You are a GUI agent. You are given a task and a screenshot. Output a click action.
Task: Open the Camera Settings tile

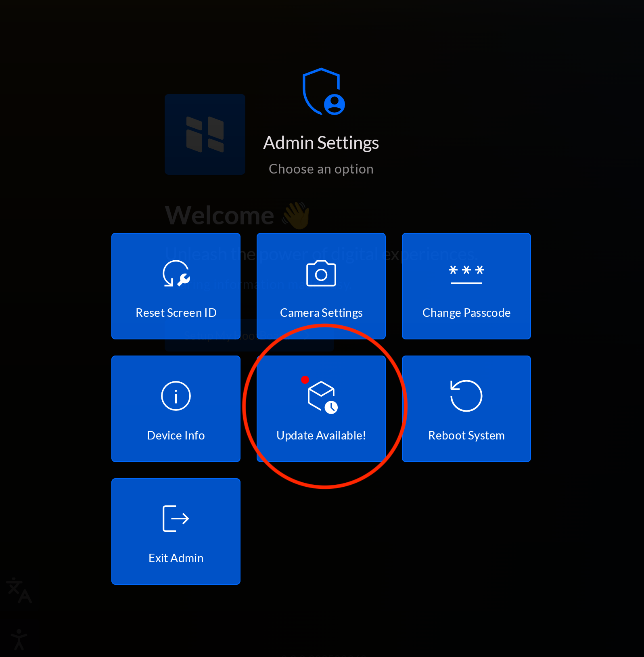(x=321, y=286)
